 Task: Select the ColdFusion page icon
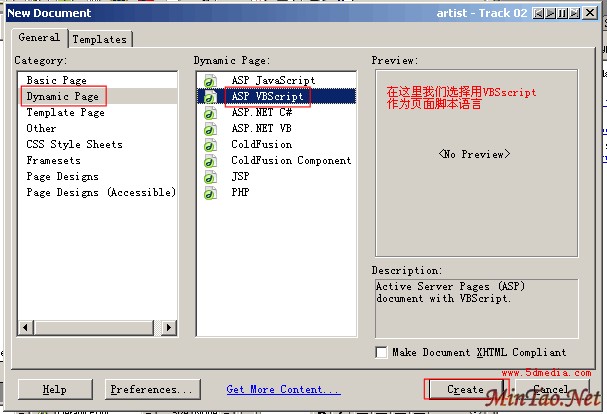point(210,145)
